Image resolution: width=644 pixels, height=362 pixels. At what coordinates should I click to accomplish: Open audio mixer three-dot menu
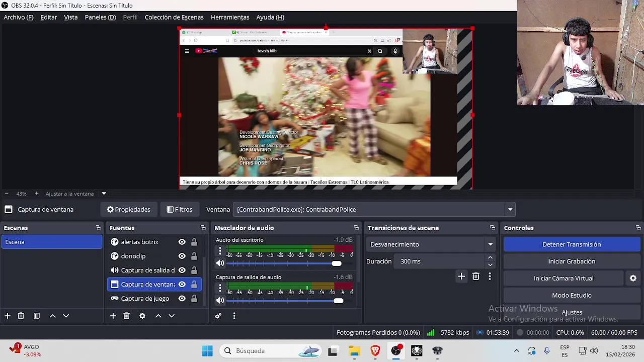click(234, 316)
